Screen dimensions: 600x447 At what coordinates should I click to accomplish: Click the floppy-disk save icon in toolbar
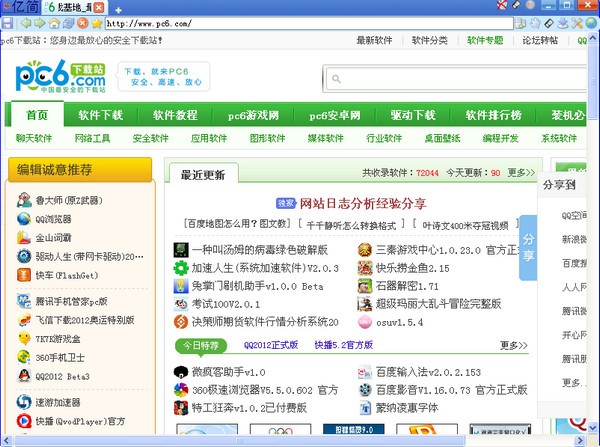(7, 23)
